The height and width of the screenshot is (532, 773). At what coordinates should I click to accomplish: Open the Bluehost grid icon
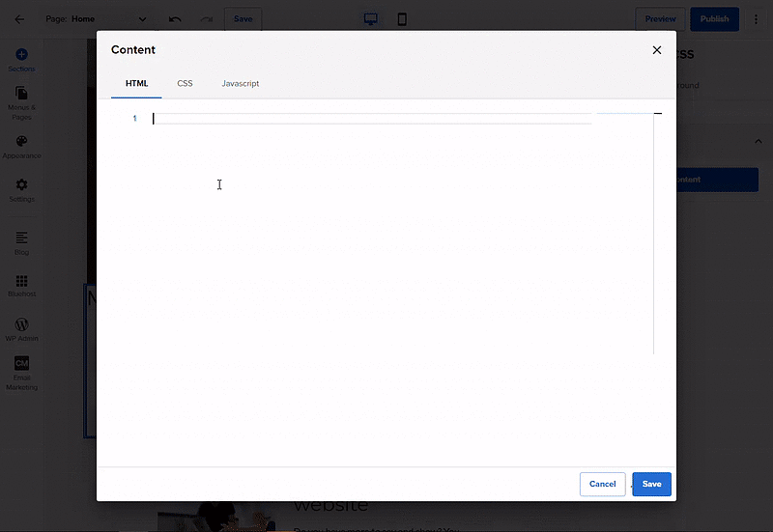pyautogui.click(x=21, y=280)
